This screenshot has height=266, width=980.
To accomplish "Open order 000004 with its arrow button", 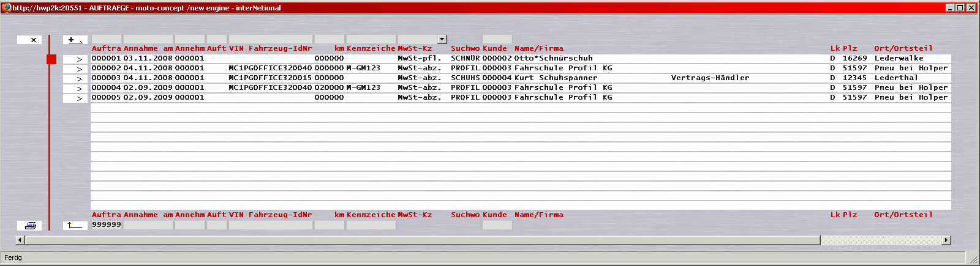I will click(75, 89).
